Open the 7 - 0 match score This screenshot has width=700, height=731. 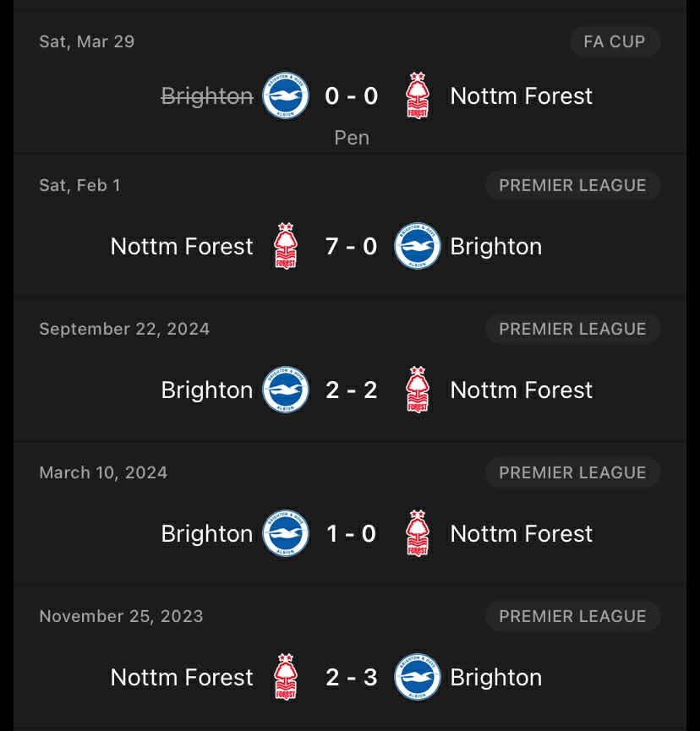click(351, 246)
